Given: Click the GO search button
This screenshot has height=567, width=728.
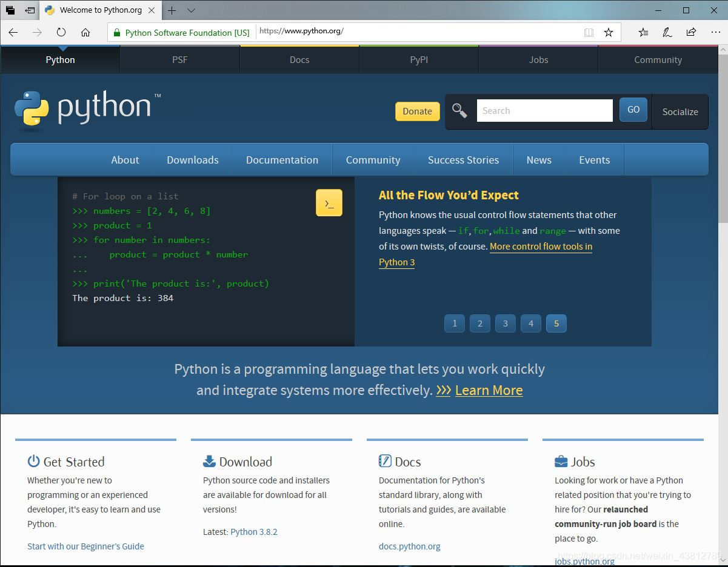Looking at the screenshot, I should click(x=633, y=110).
